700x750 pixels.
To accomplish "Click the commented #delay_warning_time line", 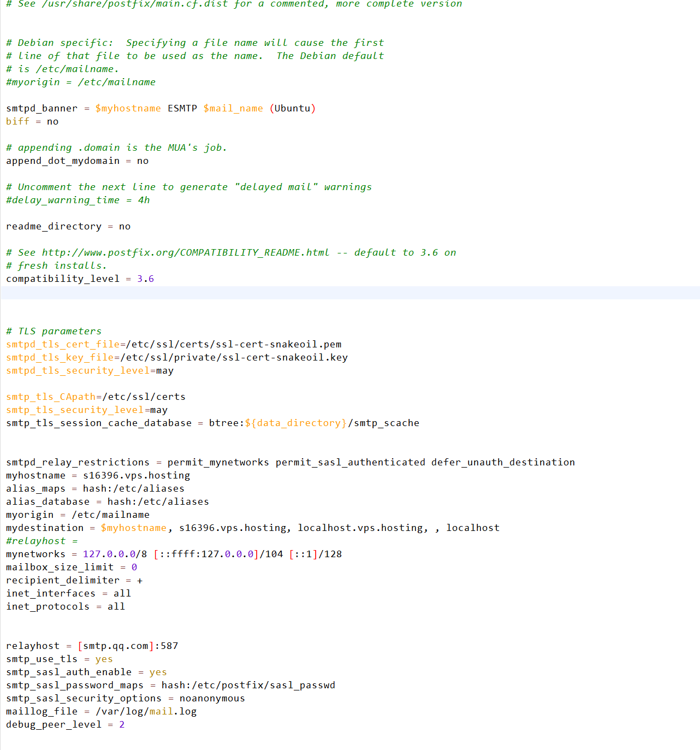I will 78,200.
